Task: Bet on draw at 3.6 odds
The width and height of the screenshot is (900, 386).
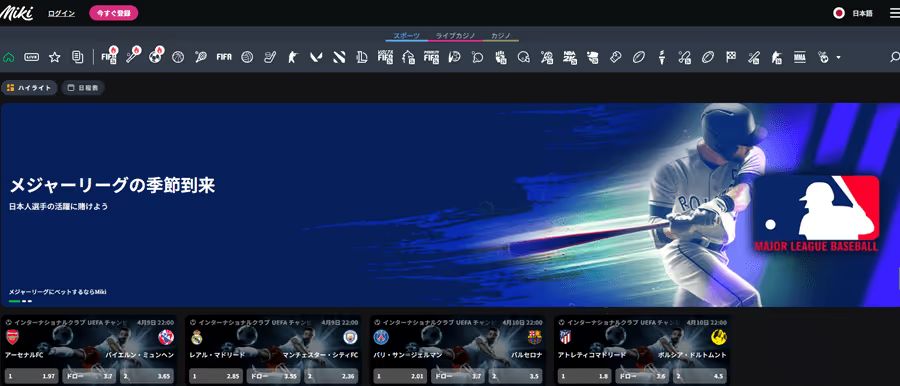Action: coord(642,377)
